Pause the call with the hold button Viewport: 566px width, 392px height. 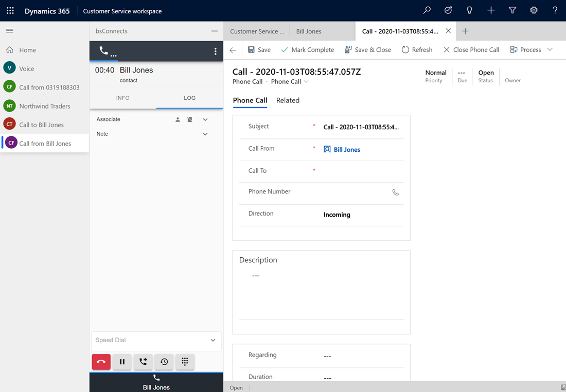point(122,362)
